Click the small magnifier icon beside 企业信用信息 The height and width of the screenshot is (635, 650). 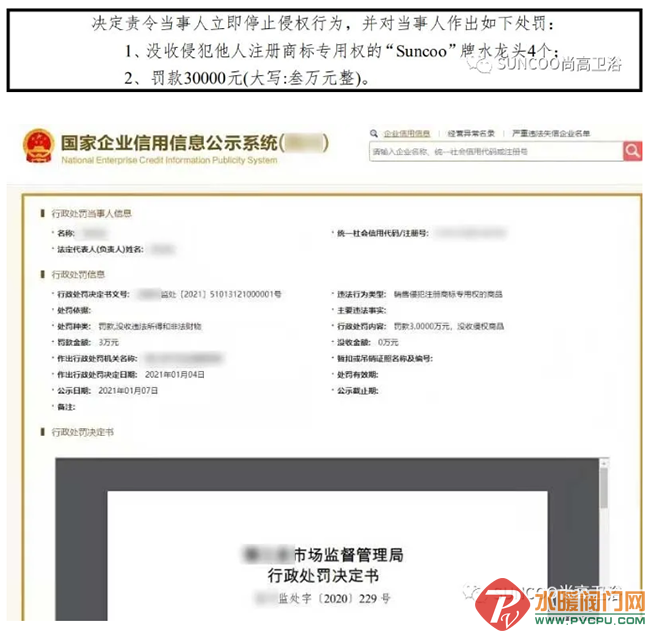pos(374,133)
